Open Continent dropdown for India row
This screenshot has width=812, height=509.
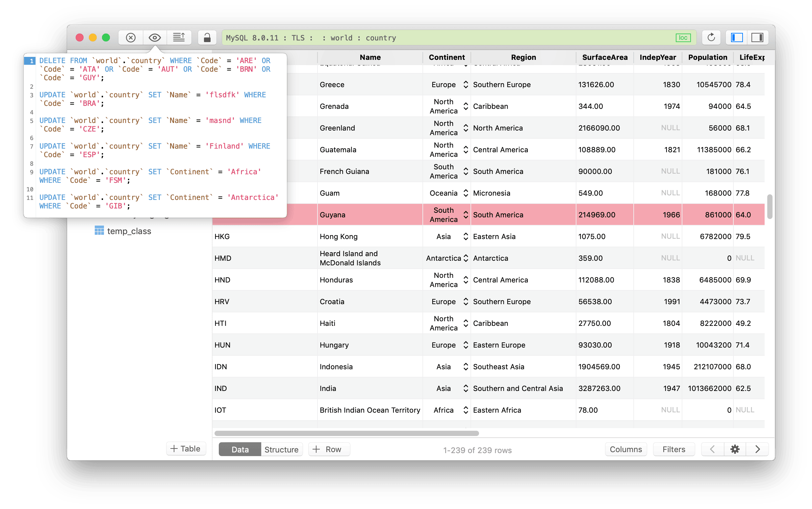point(466,388)
